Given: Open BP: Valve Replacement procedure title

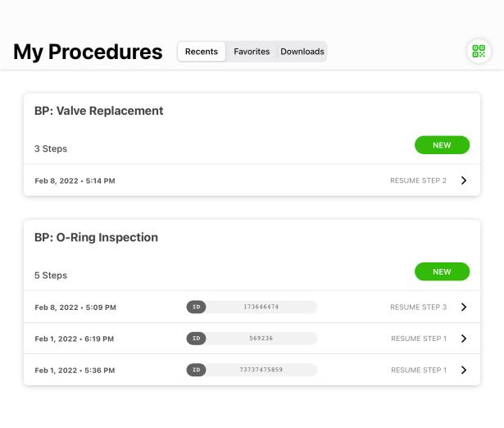Looking at the screenshot, I should [x=99, y=111].
